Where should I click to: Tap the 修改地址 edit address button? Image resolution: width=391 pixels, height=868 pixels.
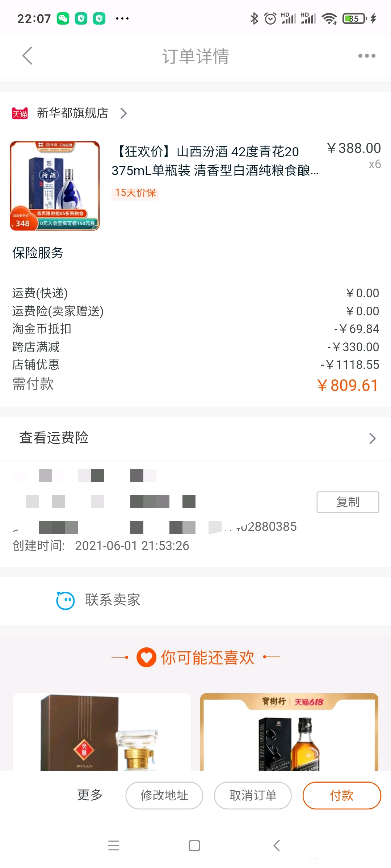point(164,795)
